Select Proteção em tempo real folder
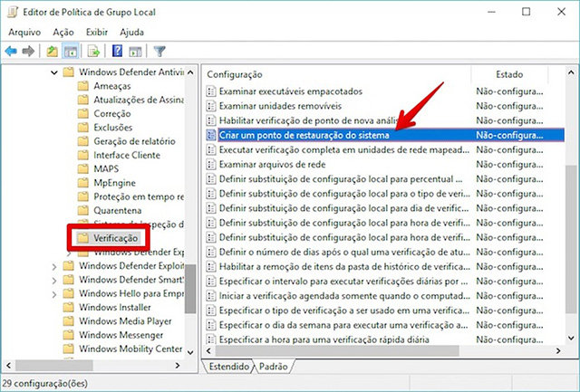The height and width of the screenshot is (392, 580). pos(139,197)
